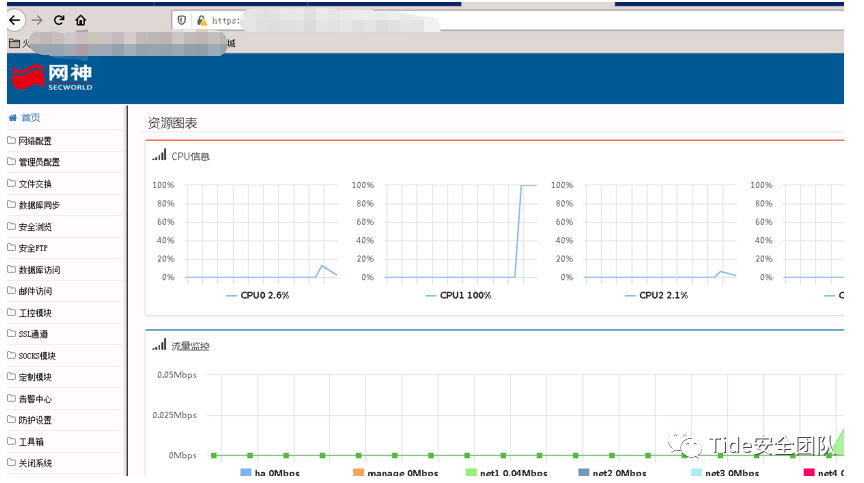This screenshot has height=483, width=864.
Task: Click the folder icon next to 安全浏览
Action: [12, 226]
